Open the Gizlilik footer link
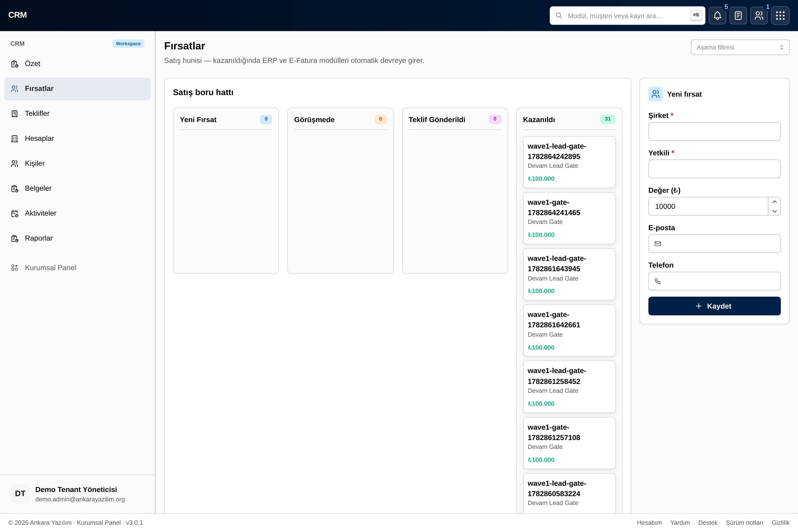The width and height of the screenshot is (798, 532). point(780,522)
